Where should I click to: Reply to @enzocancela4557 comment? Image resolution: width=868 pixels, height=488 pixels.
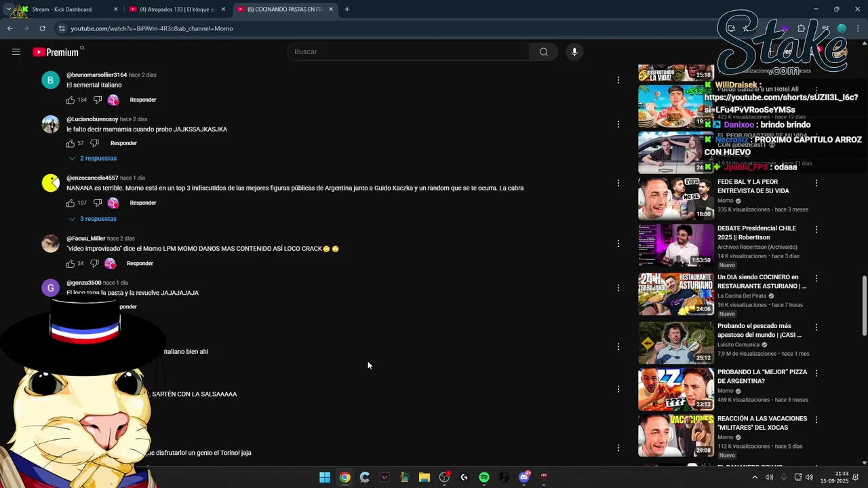coord(143,203)
